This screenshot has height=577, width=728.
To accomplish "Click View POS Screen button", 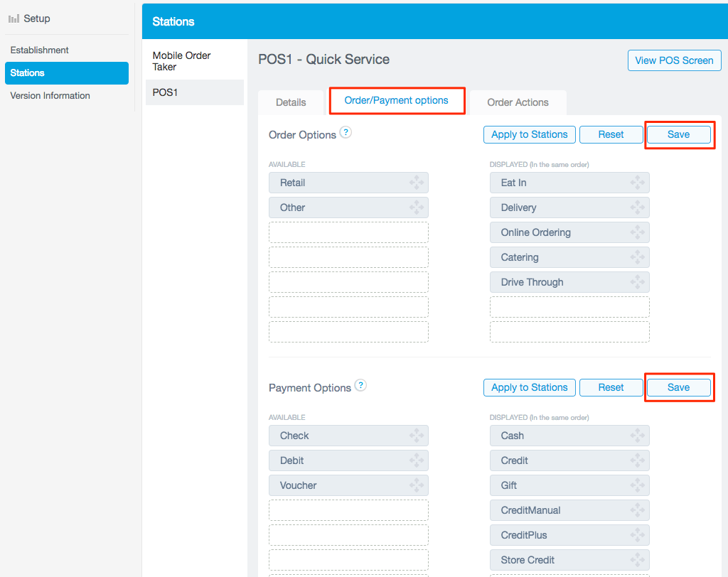I will (x=674, y=60).
